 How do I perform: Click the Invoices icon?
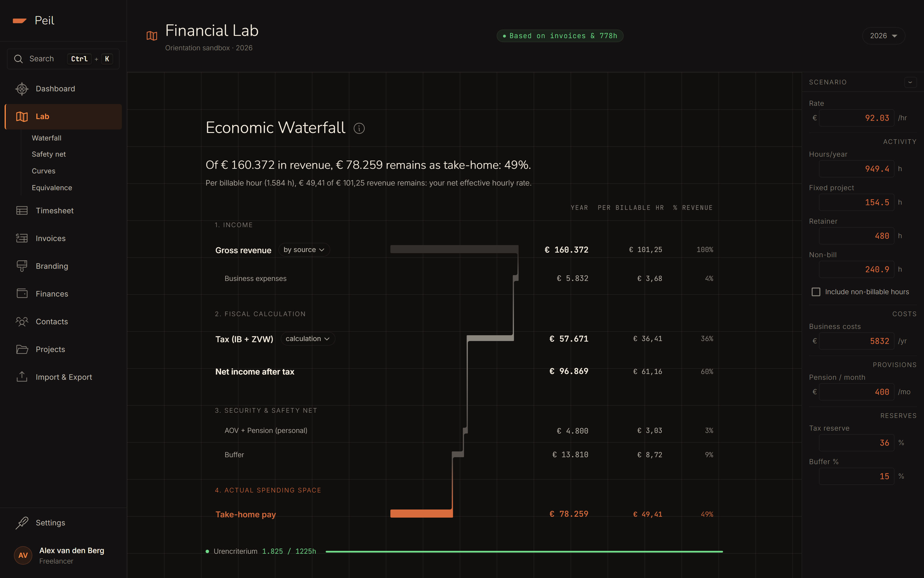22,238
